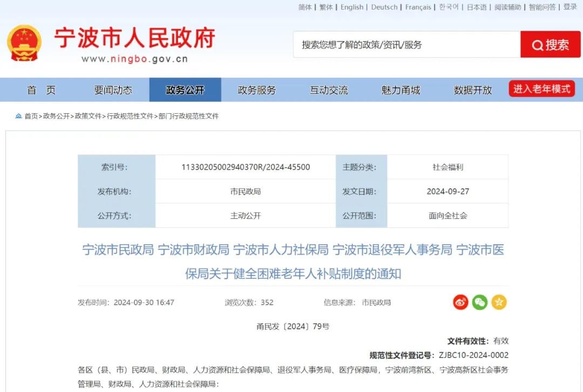Enable 进入老年模式 elderly mode
This screenshot has width=583, height=392.
[541, 89]
